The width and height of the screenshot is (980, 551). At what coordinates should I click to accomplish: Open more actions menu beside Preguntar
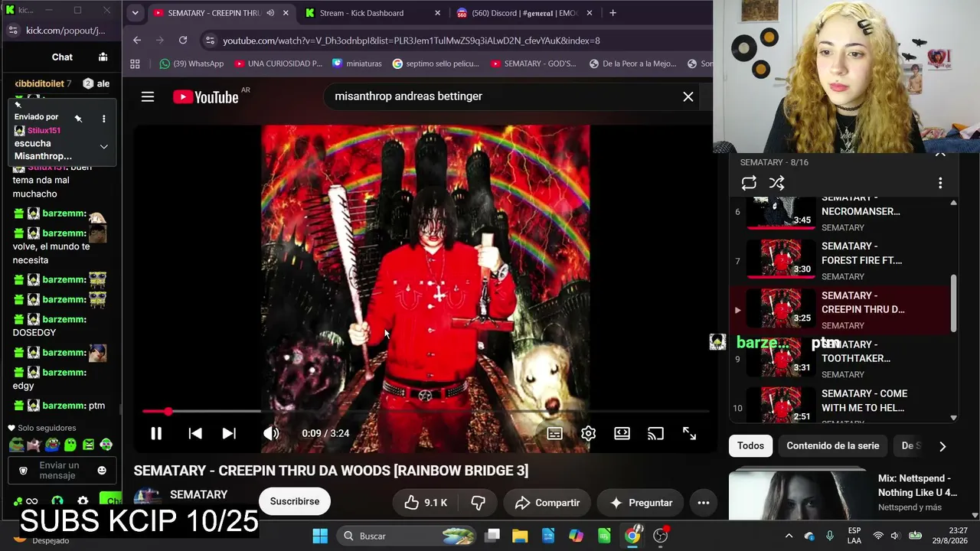click(x=704, y=503)
